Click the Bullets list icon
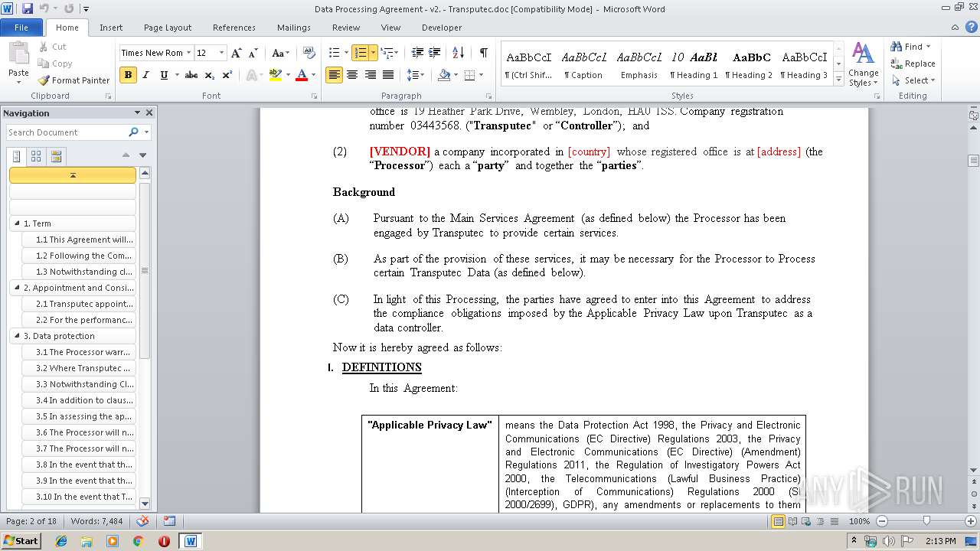 click(x=334, y=53)
